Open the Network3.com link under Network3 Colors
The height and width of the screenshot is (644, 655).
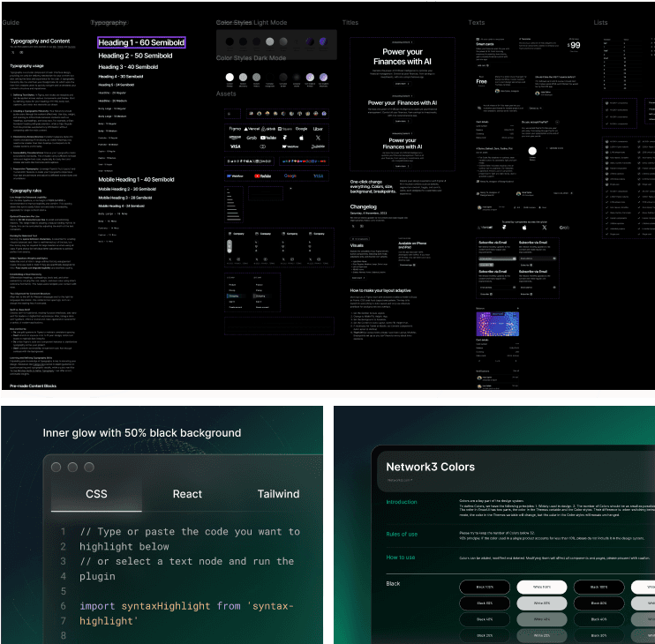399,480
